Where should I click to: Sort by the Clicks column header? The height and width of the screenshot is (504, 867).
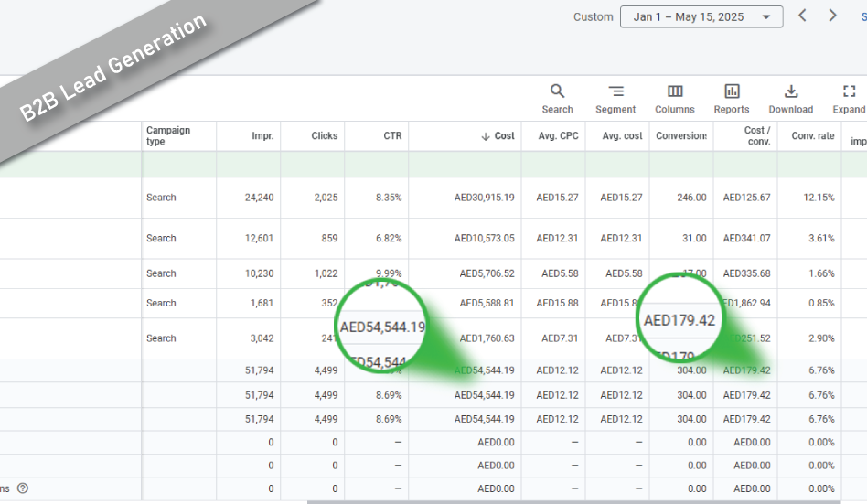324,136
